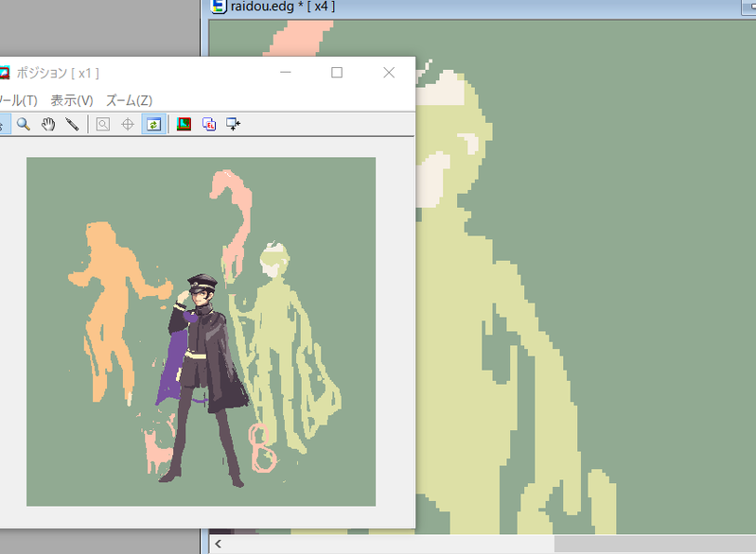756x554 pixels.
Task: Toggle the green arrows auto-refresh button
Action: click(154, 124)
